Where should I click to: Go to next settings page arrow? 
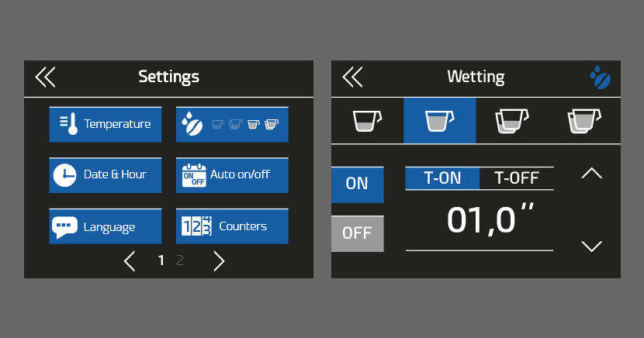point(220,261)
